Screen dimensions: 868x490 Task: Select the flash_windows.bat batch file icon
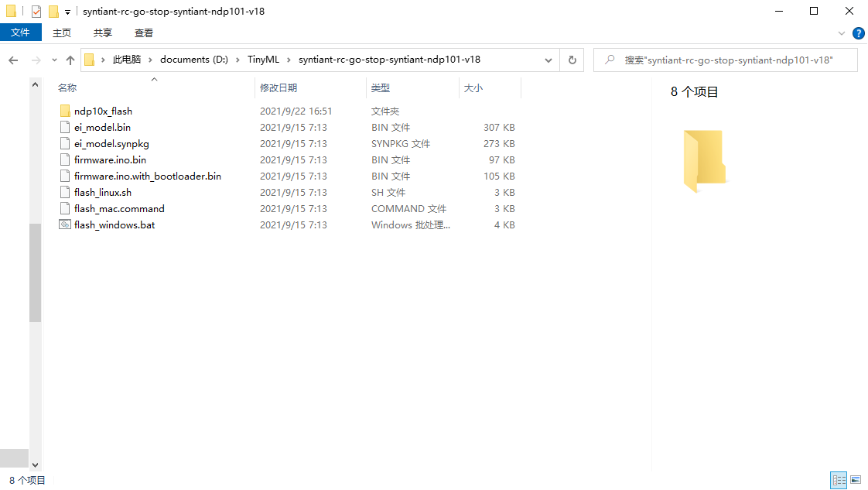click(x=65, y=224)
